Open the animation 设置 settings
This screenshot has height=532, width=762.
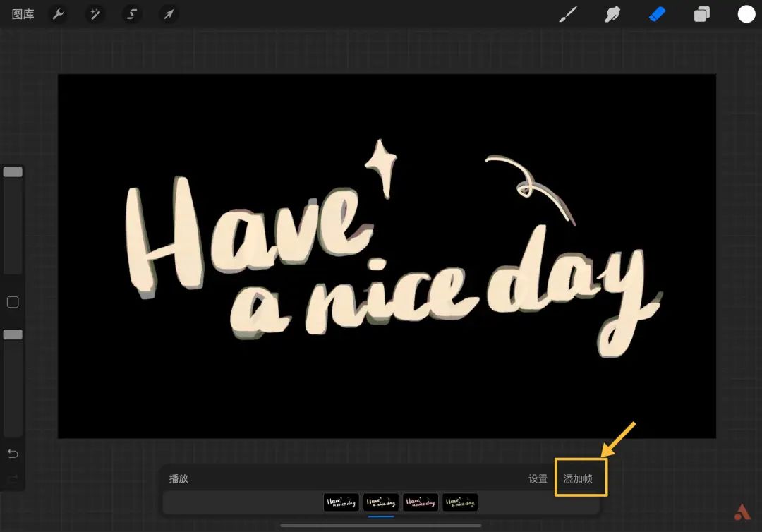pos(538,478)
